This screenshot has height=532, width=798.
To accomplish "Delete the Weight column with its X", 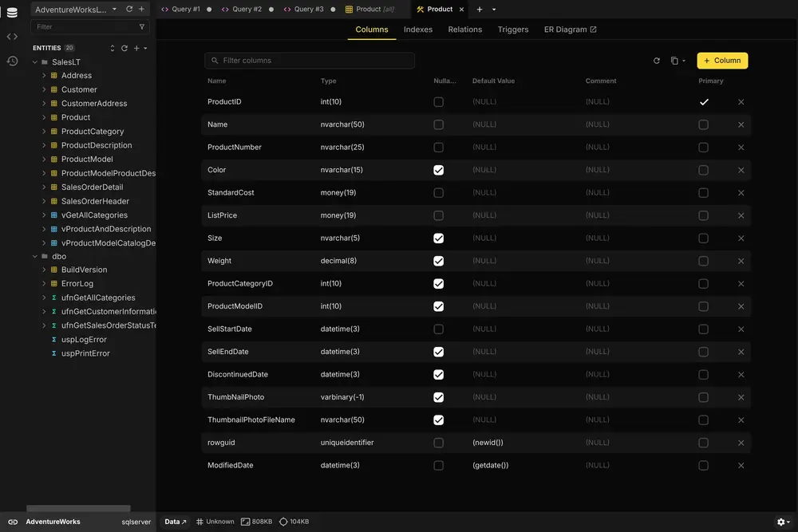I will coord(741,261).
